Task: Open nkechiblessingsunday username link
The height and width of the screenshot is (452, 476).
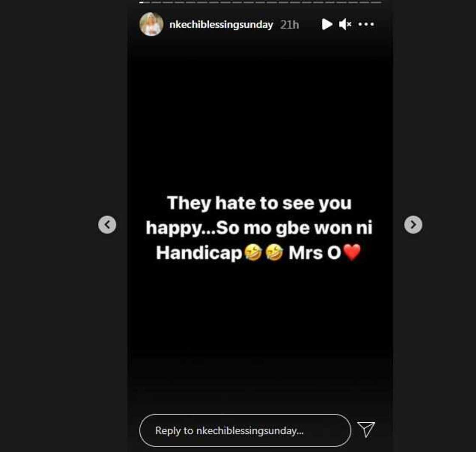Action: 221,25
